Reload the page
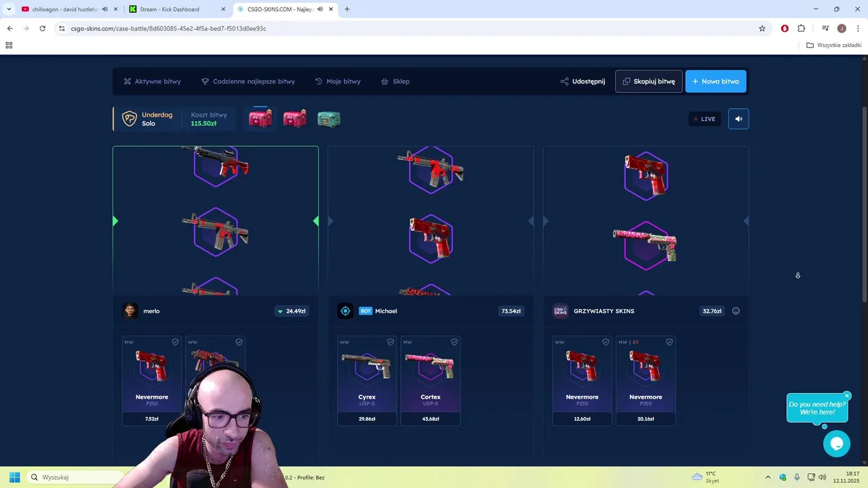 (x=42, y=28)
